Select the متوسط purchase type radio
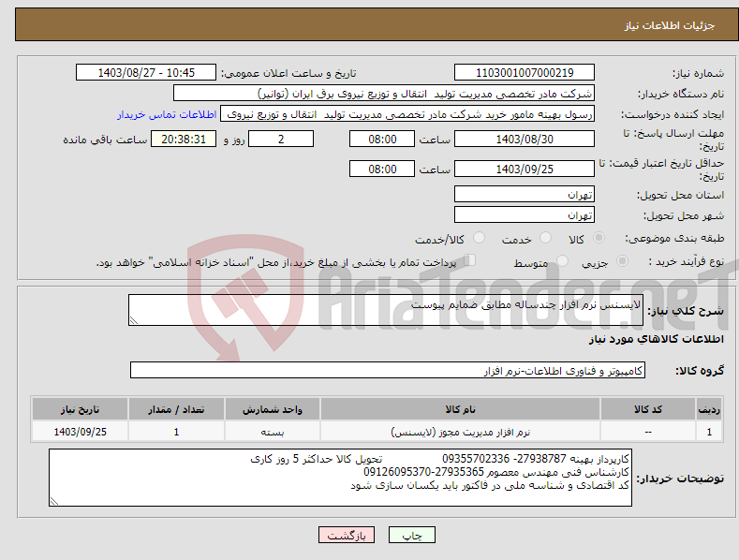Viewport: 739px width, 560px height. [562, 260]
